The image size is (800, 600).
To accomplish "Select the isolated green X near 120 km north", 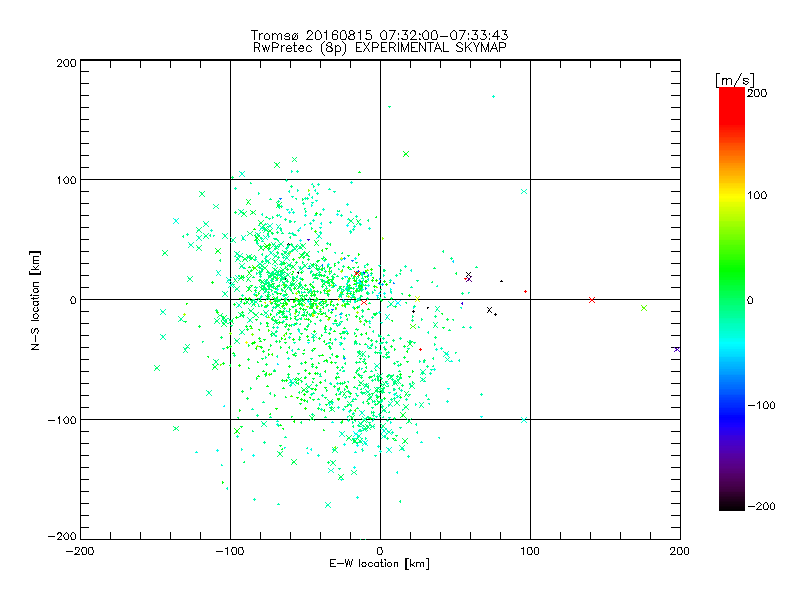I will click(x=406, y=154).
